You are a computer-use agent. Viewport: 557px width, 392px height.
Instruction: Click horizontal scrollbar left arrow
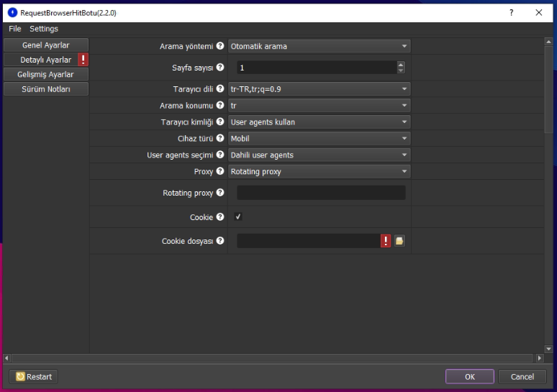[x=6, y=358]
